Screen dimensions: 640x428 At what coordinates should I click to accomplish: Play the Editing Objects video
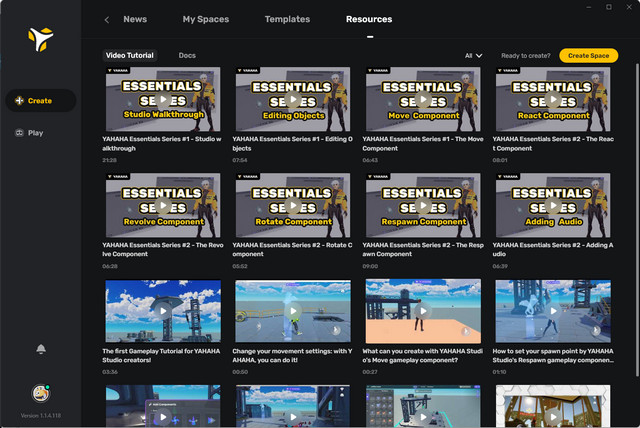(293, 99)
